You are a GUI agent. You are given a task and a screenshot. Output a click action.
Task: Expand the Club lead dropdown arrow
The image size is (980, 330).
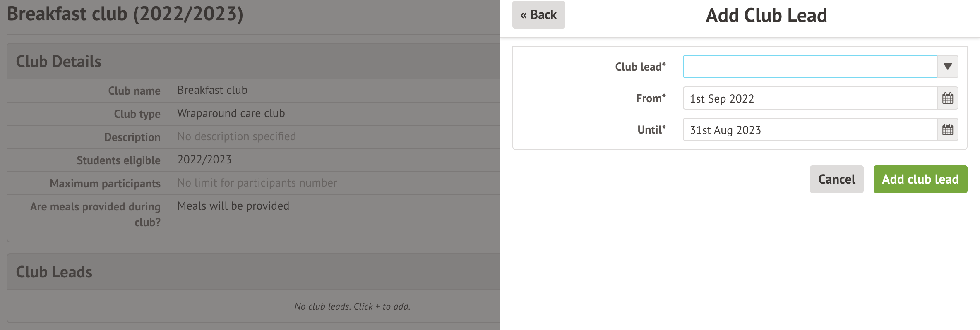pos(947,67)
